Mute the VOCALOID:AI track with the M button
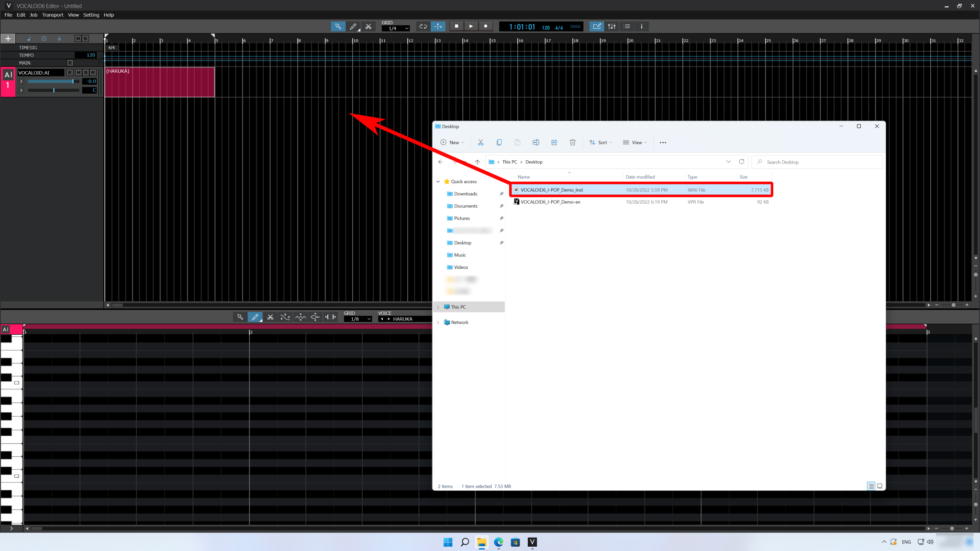 78,73
